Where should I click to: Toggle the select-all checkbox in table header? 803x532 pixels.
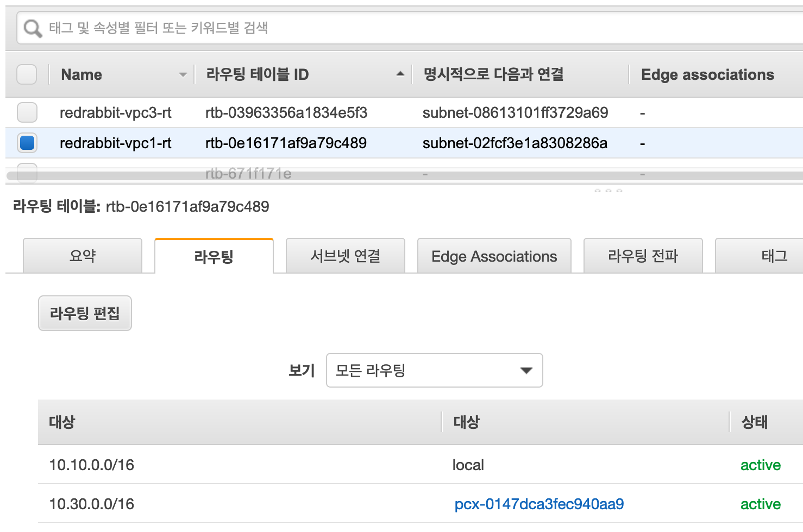(x=27, y=74)
